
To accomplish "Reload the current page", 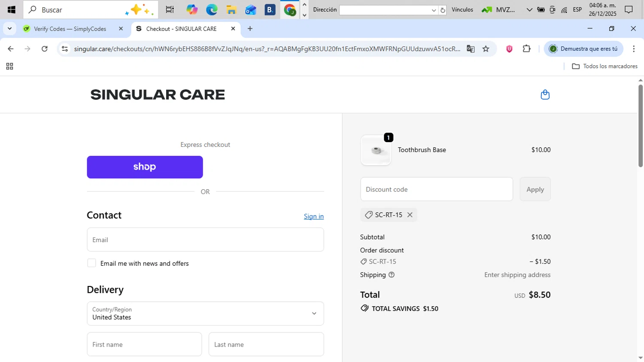I will [x=45, y=49].
